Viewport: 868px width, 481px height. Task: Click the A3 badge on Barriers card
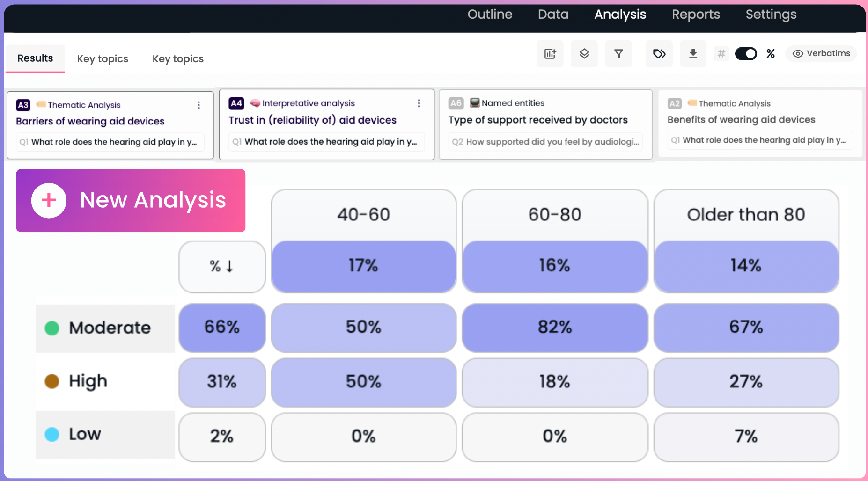[23, 105]
